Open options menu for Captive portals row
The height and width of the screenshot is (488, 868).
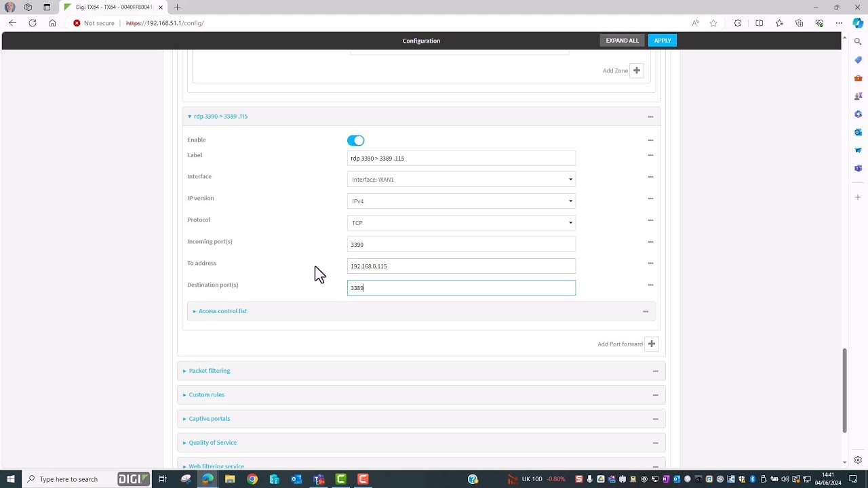coord(656,419)
